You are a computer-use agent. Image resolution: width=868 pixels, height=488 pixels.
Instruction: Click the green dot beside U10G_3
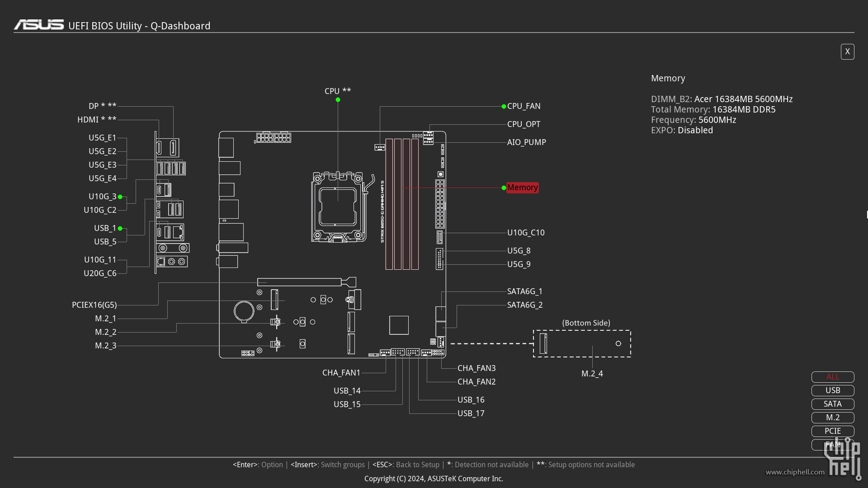coord(120,197)
